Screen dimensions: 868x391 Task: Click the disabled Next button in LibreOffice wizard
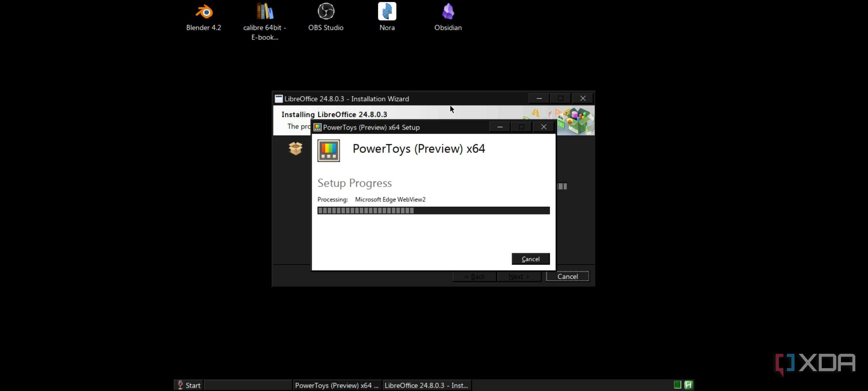519,277
